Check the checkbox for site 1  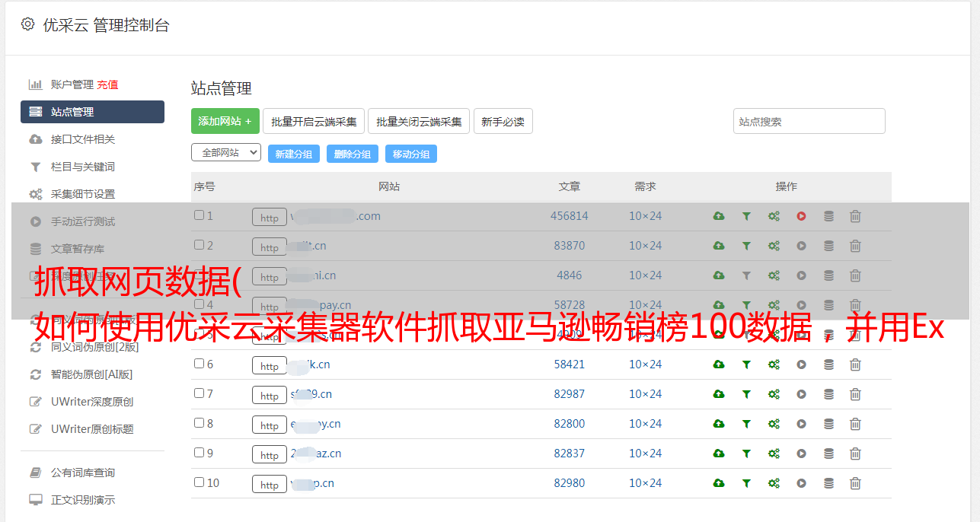[x=199, y=215]
